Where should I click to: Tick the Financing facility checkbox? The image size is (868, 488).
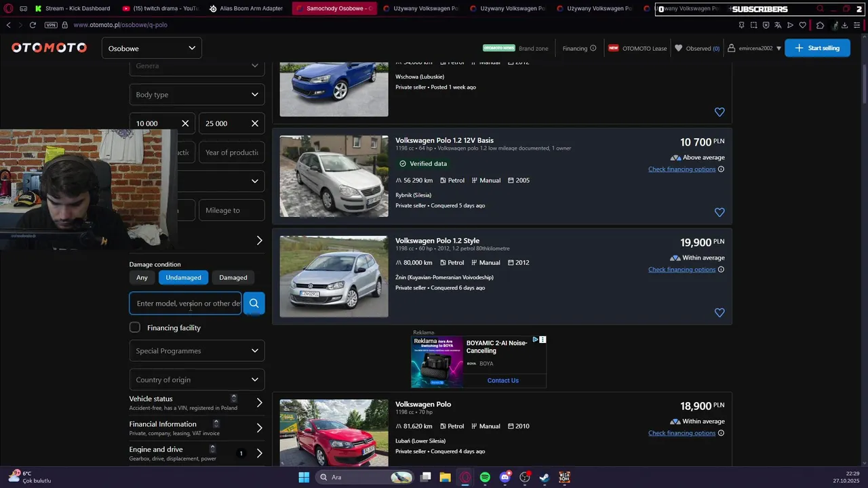click(x=135, y=327)
